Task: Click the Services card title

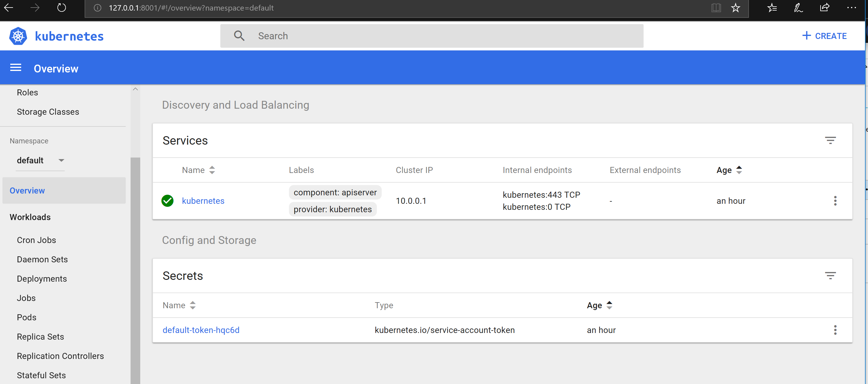Action: click(185, 140)
